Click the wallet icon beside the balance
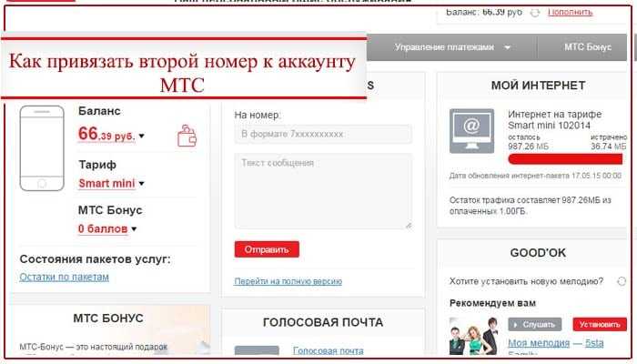This screenshot has width=637, height=364. pos(187,136)
